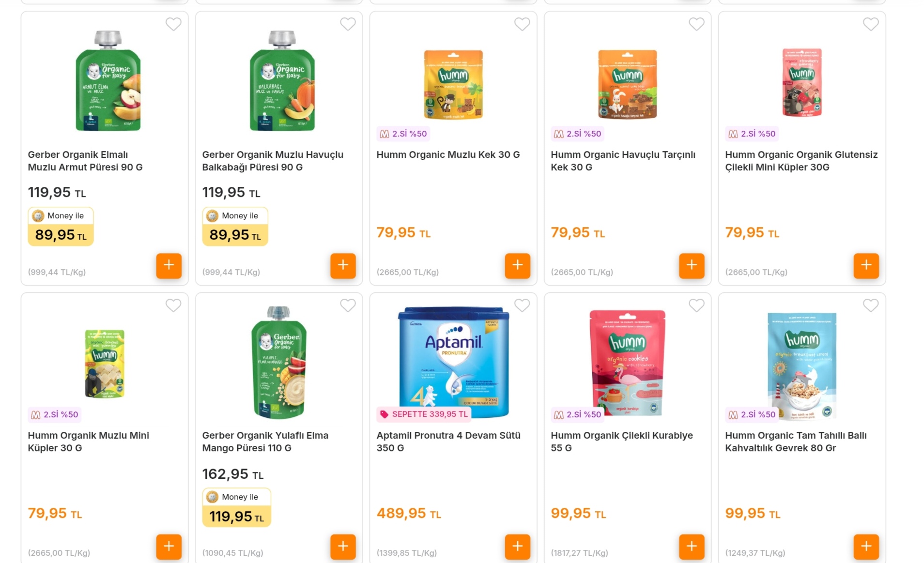Click 2.Sİ %50 badge on Humm Çilekli Kurabiye

578,414
